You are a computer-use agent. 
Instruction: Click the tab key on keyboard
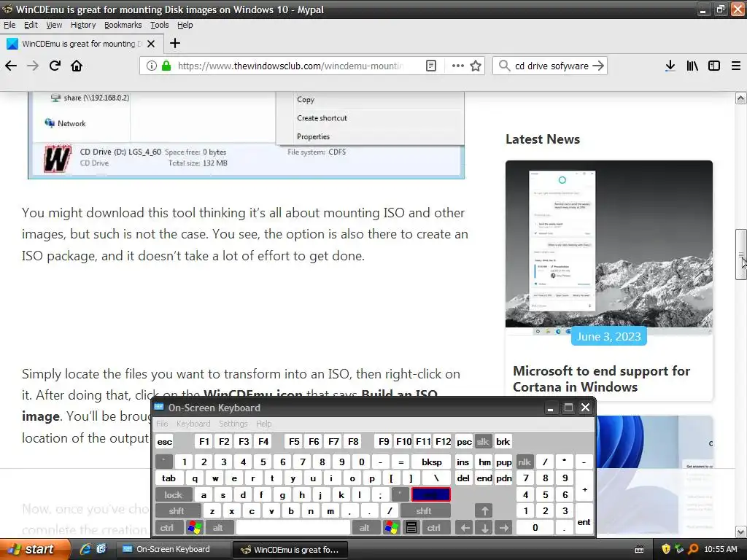[x=169, y=478]
